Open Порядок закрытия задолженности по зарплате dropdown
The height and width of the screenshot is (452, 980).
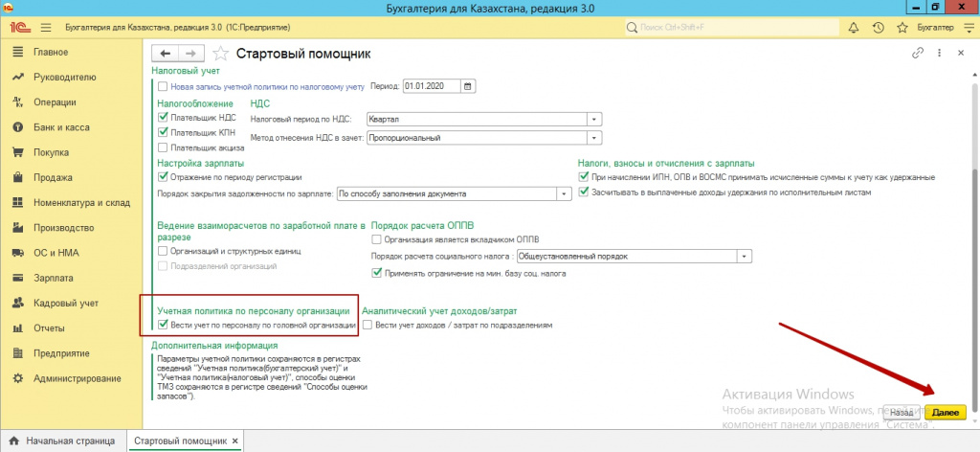[x=565, y=193]
